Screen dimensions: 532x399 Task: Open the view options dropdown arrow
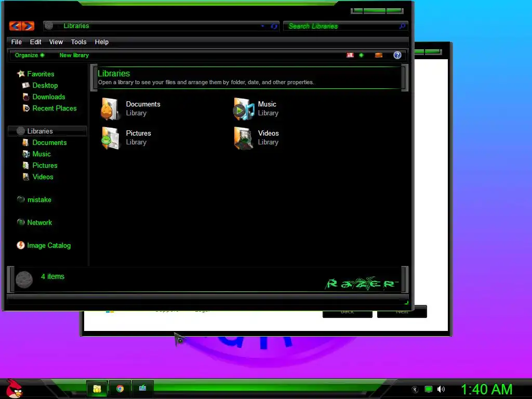(x=362, y=55)
